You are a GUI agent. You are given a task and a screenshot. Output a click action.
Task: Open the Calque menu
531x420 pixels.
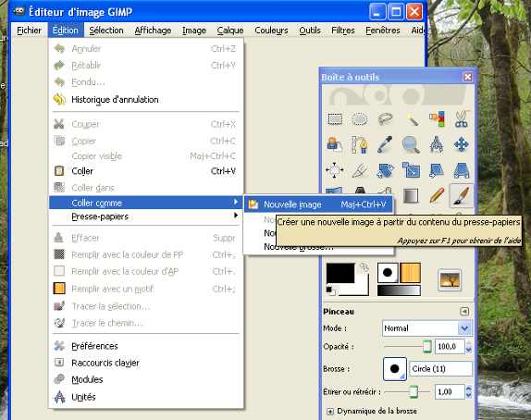pos(230,31)
